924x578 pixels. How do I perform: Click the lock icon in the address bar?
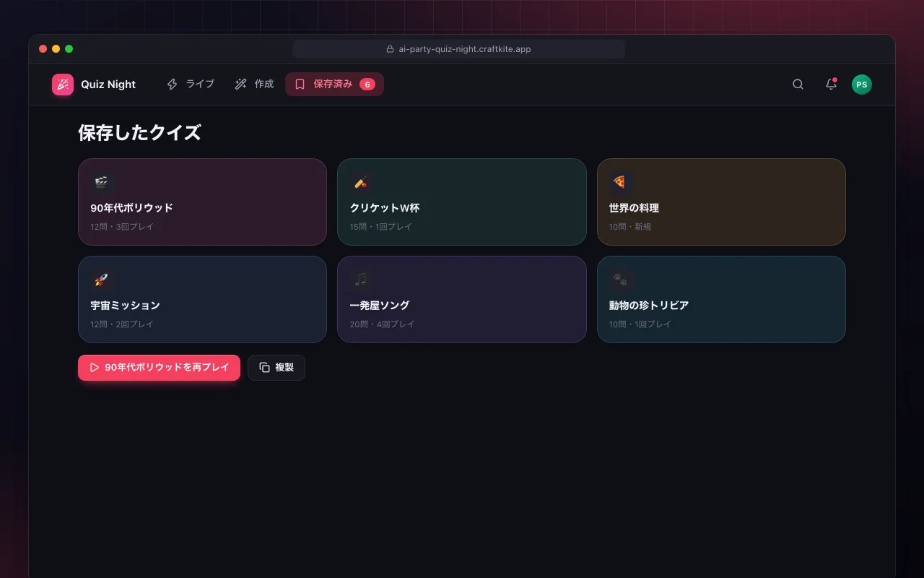click(x=391, y=49)
